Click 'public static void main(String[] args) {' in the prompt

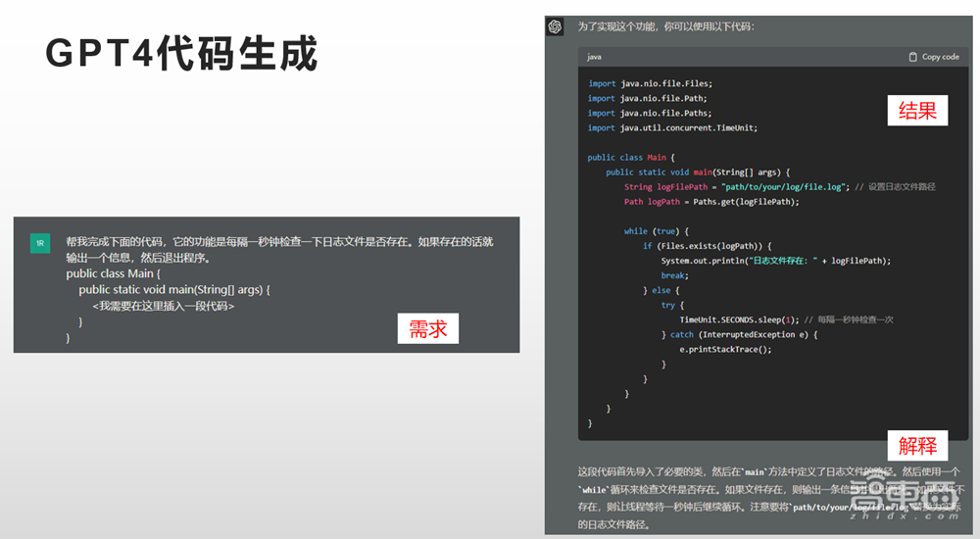click(x=174, y=289)
